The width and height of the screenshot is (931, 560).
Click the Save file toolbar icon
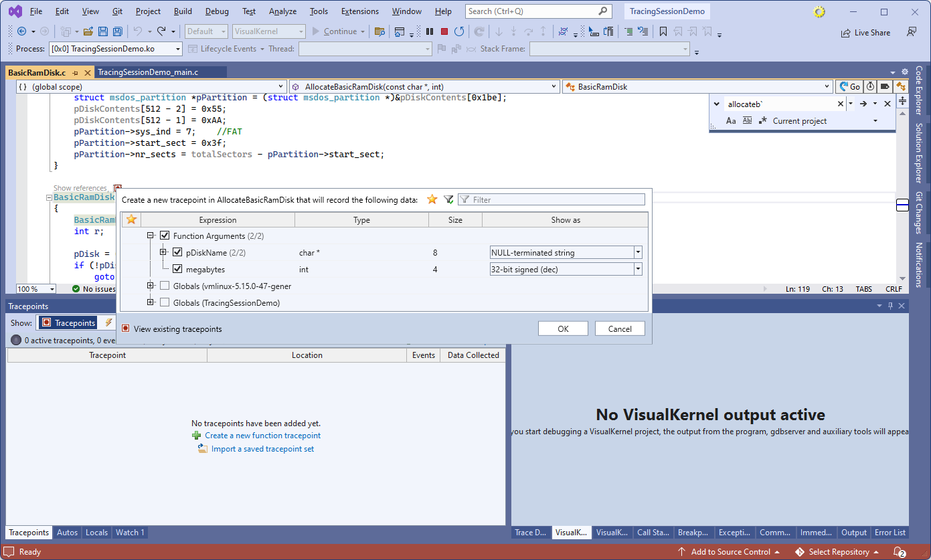pos(103,31)
